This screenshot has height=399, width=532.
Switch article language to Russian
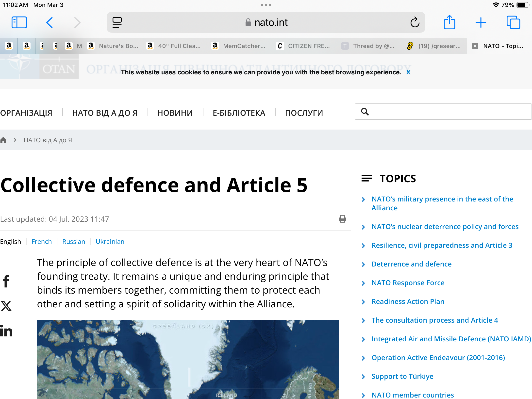click(x=74, y=241)
